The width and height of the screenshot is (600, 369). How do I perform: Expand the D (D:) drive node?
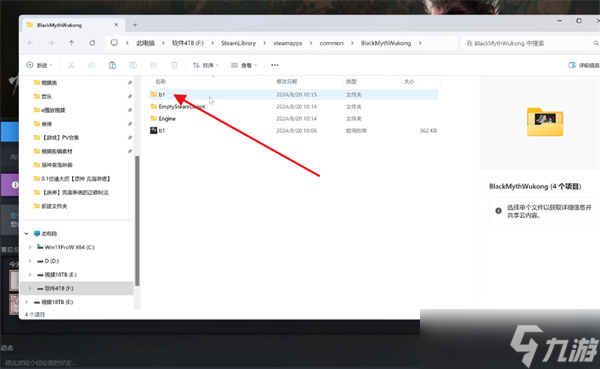30,261
